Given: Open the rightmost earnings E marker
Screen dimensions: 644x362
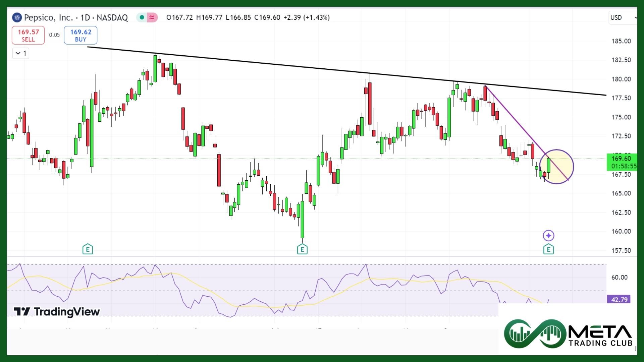Looking at the screenshot, I should pos(548,249).
